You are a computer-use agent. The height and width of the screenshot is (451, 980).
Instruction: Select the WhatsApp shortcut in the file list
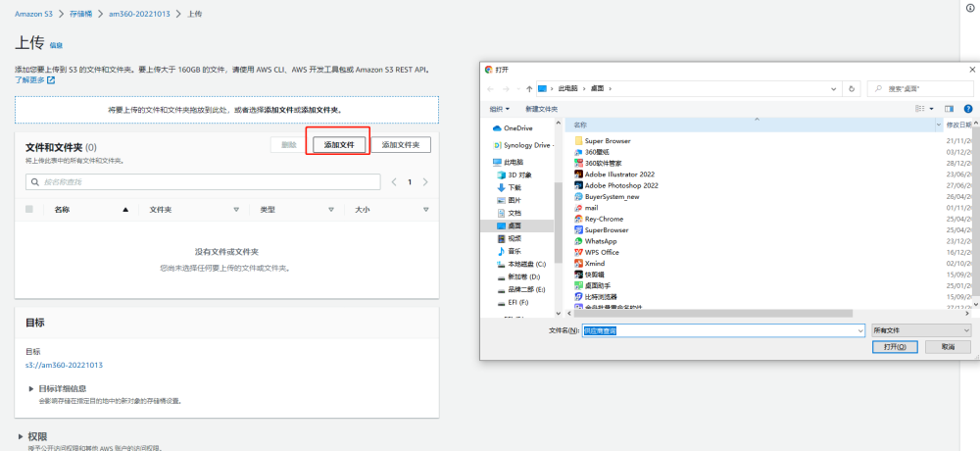pyautogui.click(x=596, y=241)
